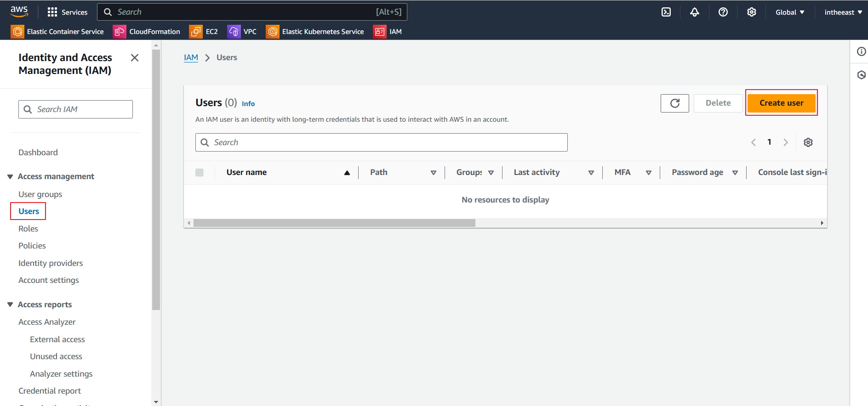Open VPC shortcut in favorites bar

(x=242, y=32)
